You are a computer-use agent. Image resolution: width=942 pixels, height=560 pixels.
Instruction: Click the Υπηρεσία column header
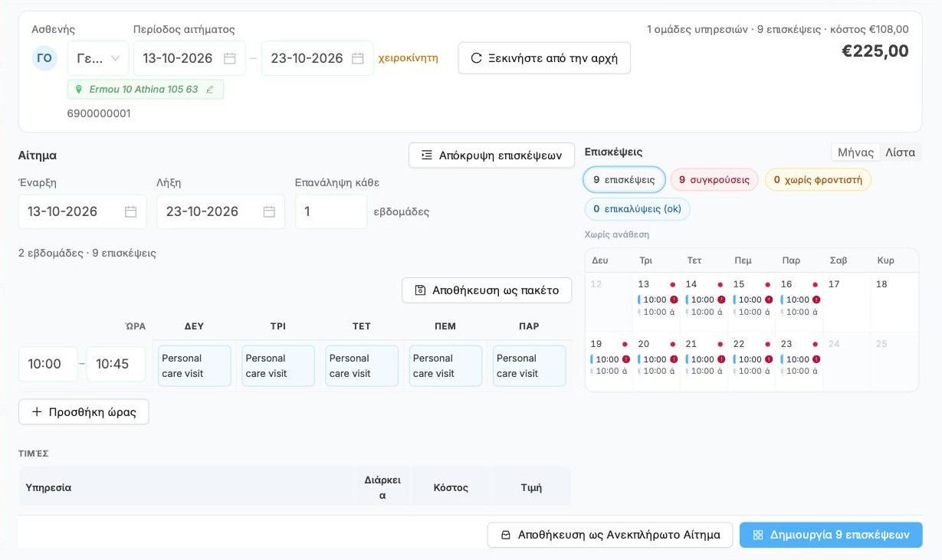tap(186, 487)
